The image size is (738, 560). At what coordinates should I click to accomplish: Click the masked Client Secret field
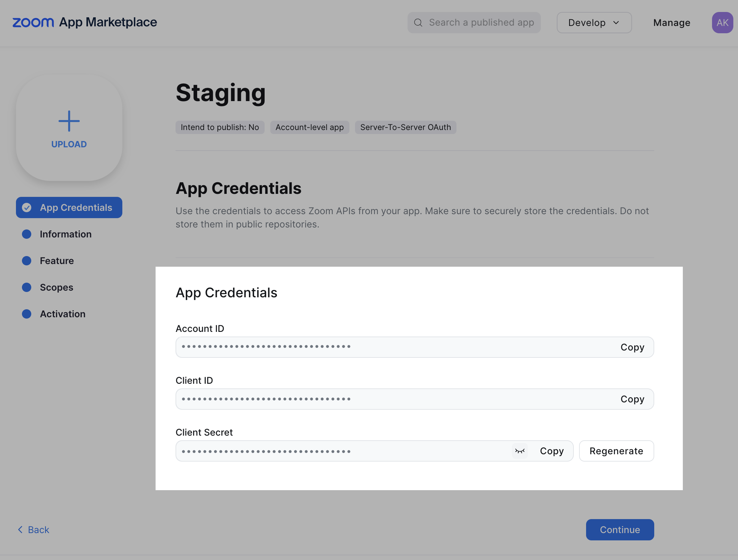[374, 451]
